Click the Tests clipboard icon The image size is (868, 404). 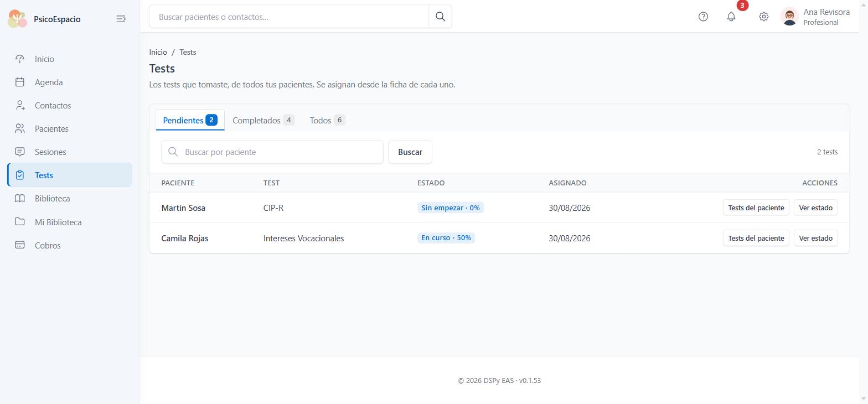[20, 175]
